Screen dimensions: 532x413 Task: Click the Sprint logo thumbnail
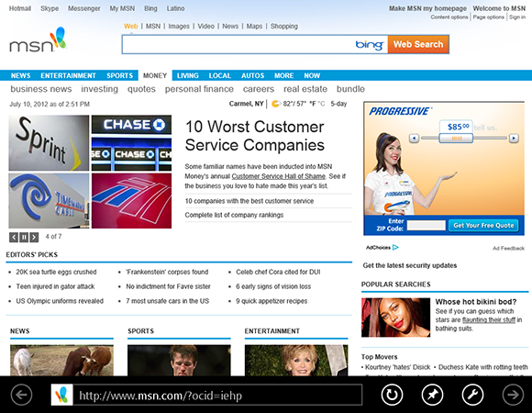pyautogui.click(x=49, y=143)
